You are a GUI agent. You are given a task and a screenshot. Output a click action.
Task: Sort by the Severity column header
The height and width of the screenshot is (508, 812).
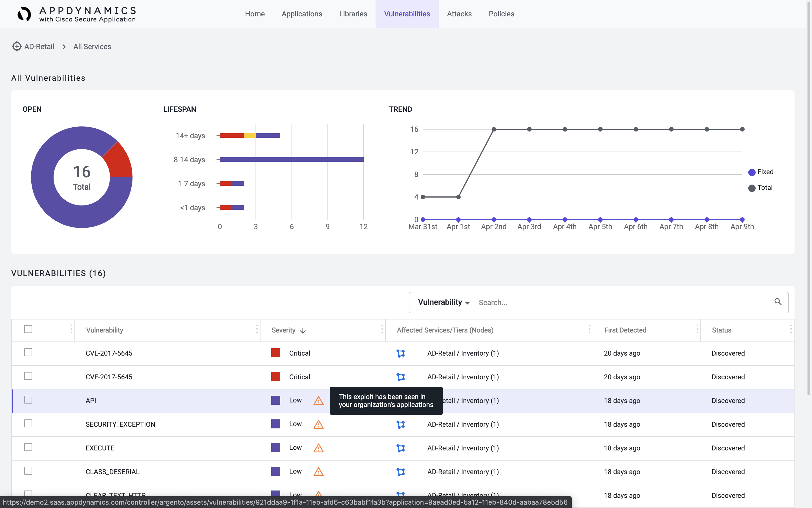coord(284,330)
